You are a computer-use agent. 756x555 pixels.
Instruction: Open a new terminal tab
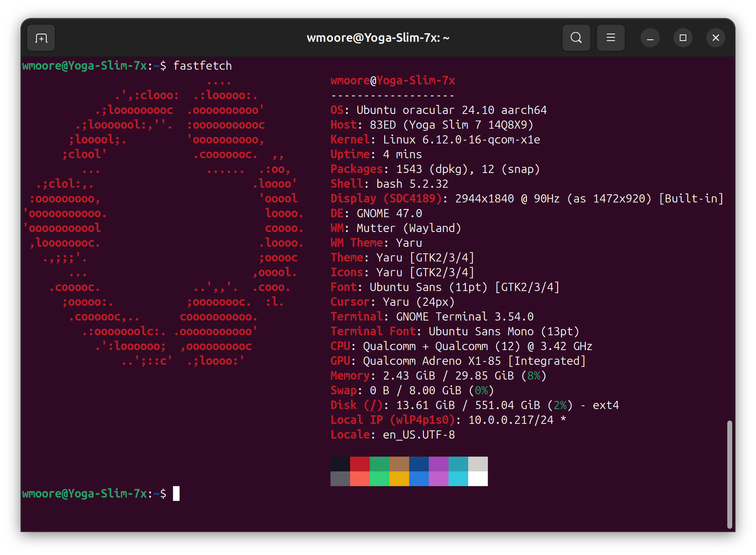pyautogui.click(x=41, y=38)
